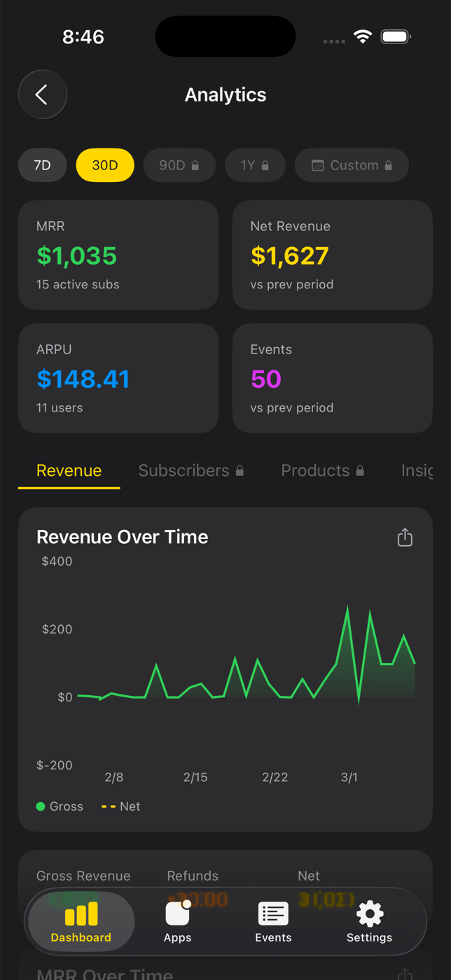
Task: Open the Events section from bottom navigation
Action: [x=273, y=921]
